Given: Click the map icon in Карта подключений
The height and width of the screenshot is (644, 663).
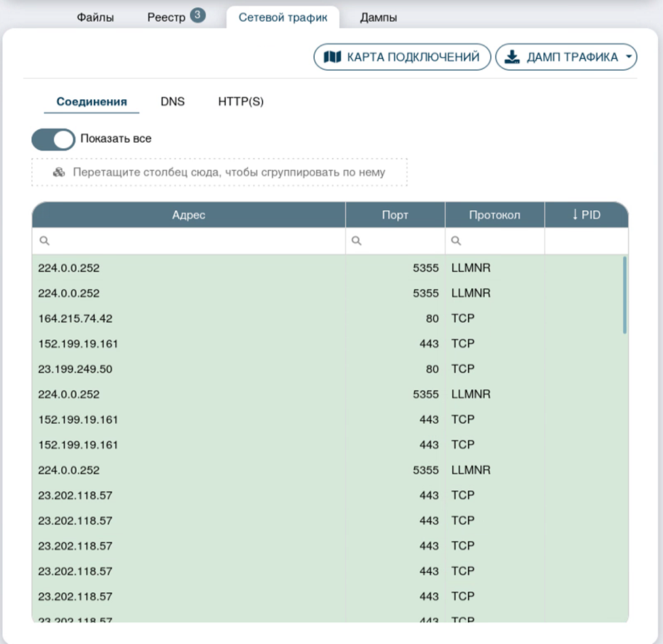Looking at the screenshot, I should [x=333, y=57].
